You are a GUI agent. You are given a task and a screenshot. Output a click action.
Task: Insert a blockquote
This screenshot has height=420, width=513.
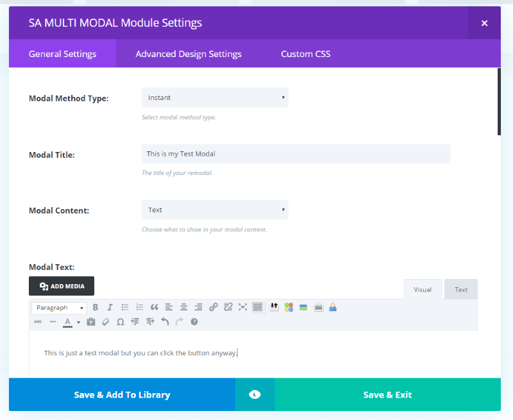click(x=154, y=307)
